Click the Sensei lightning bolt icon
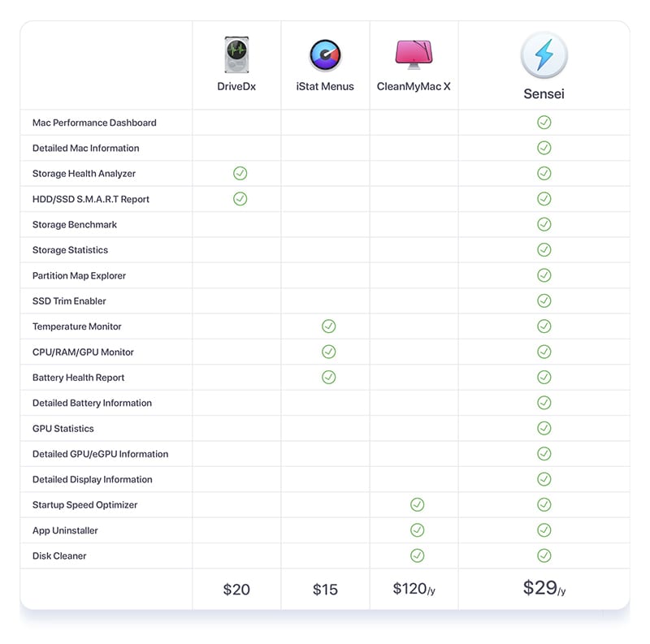Image resolution: width=650 pixels, height=644 pixels. [x=544, y=55]
